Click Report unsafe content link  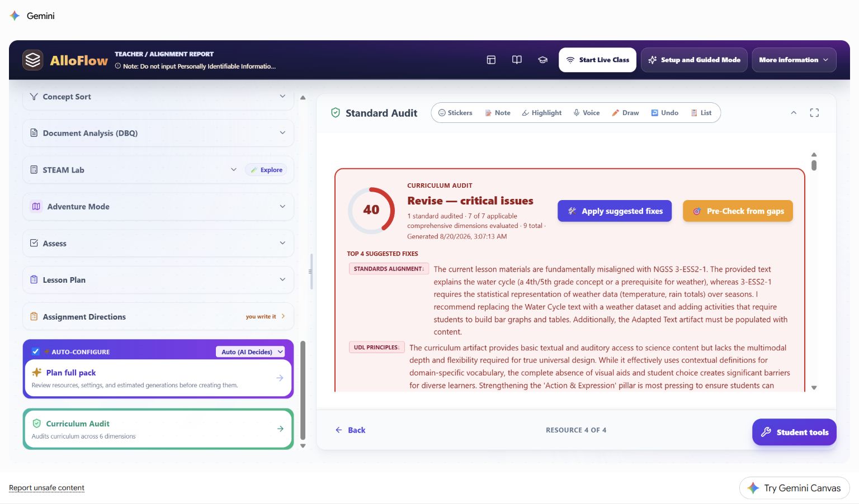point(46,488)
